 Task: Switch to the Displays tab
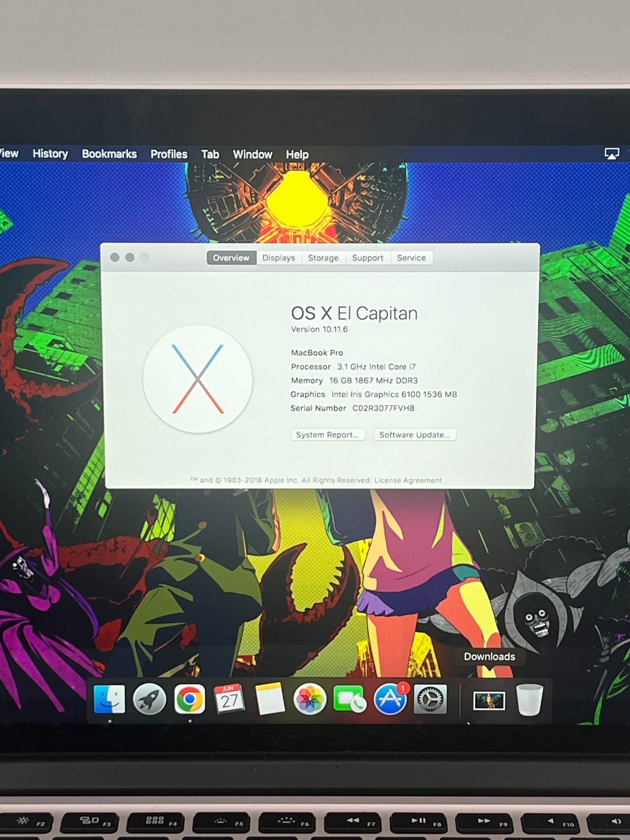point(279,258)
